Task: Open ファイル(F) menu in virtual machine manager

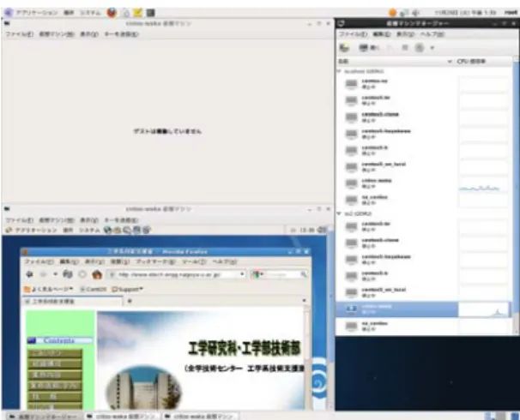Action: tap(353, 34)
